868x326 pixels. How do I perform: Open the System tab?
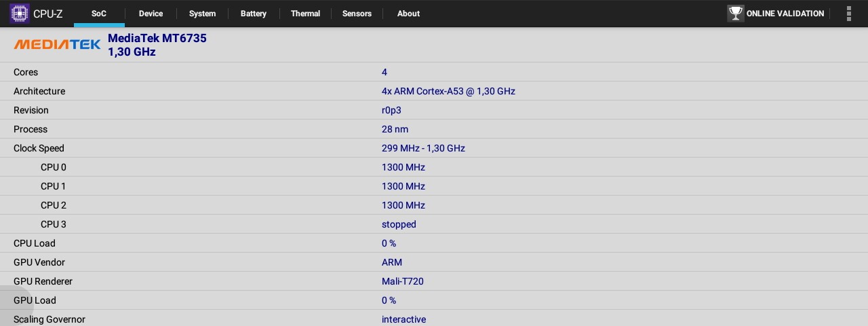pyautogui.click(x=202, y=14)
